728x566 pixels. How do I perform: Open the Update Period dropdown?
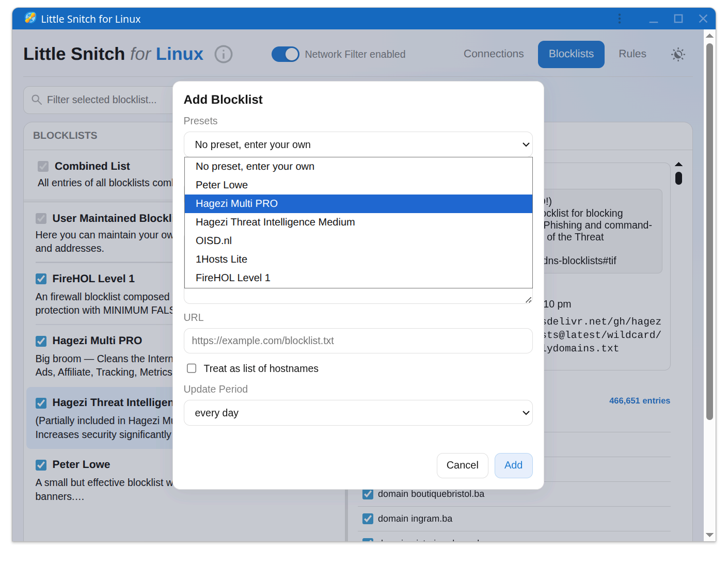click(358, 413)
